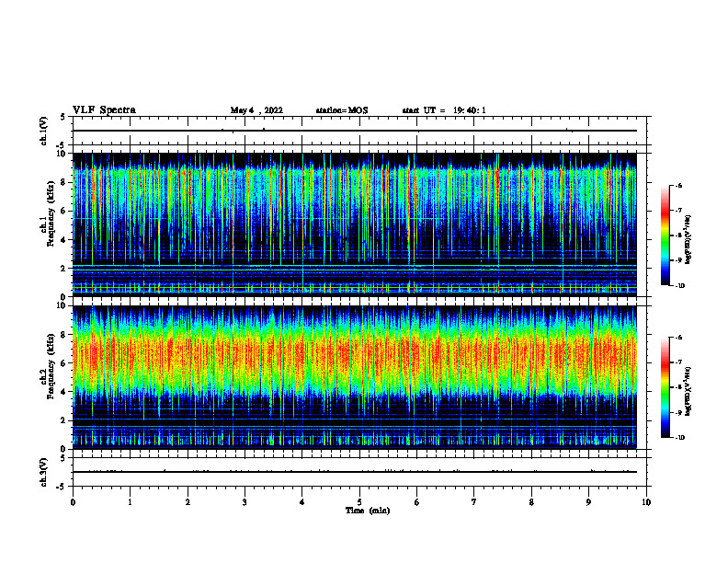Click the "Time (min)" x-axis label

pos(368,511)
